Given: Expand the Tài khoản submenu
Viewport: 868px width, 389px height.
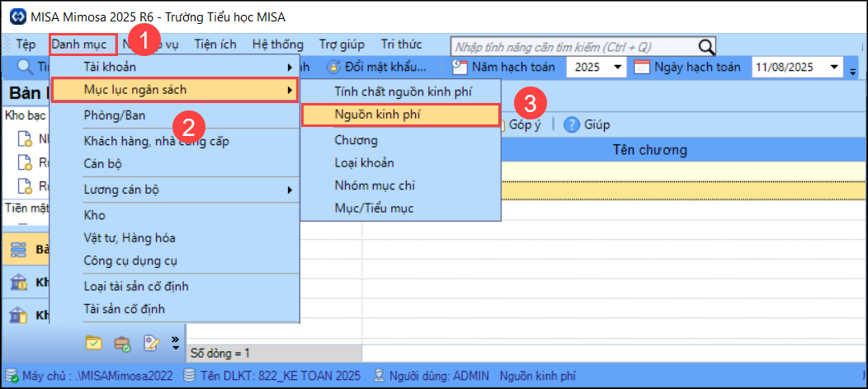Looking at the screenshot, I should [290, 68].
